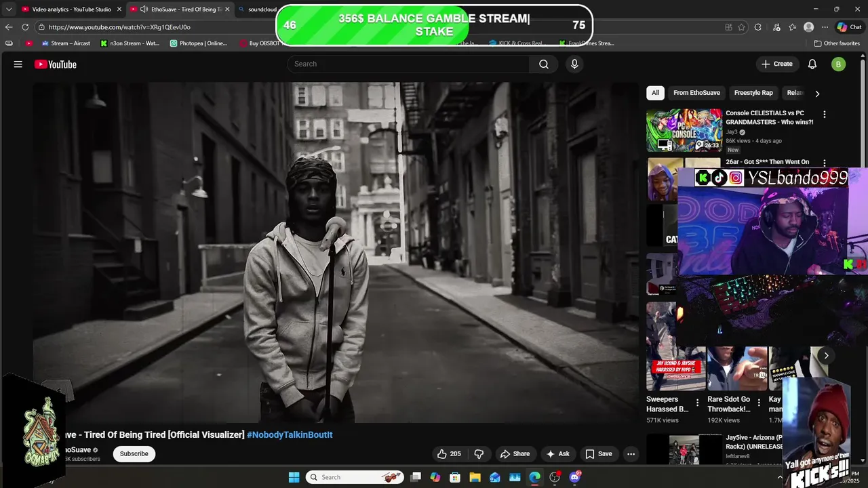Open File Explorer from the taskbar
868x488 pixels.
tap(475, 477)
